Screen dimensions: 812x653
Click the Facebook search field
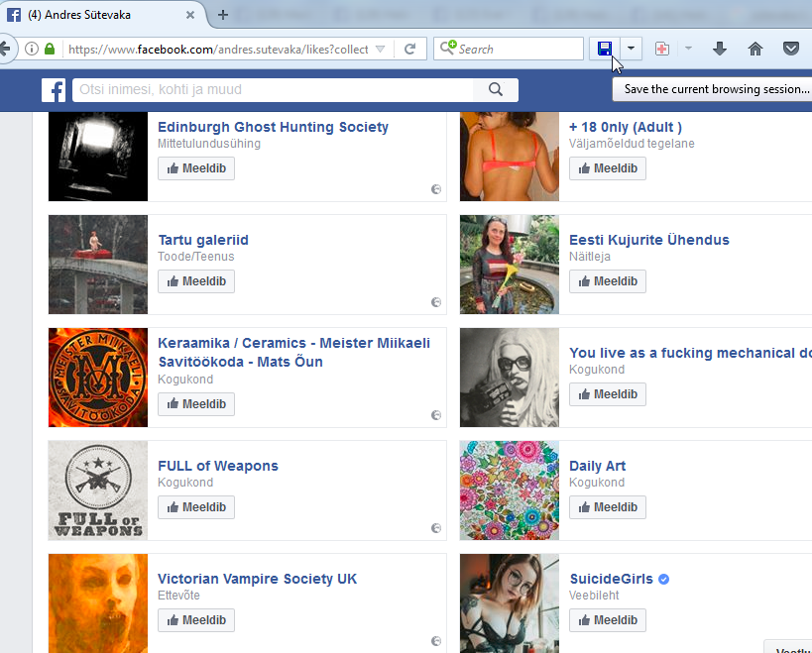pyautogui.click(x=273, y=89)
